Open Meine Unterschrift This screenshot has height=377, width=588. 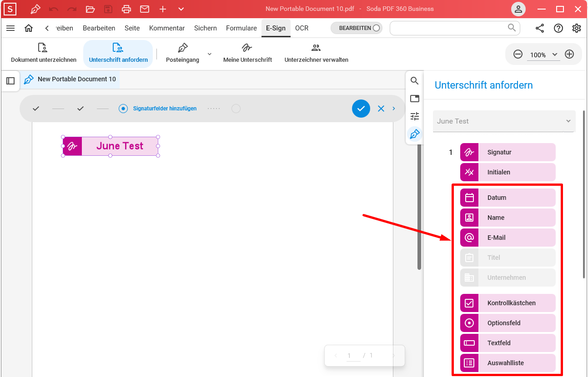click(247, 54)
